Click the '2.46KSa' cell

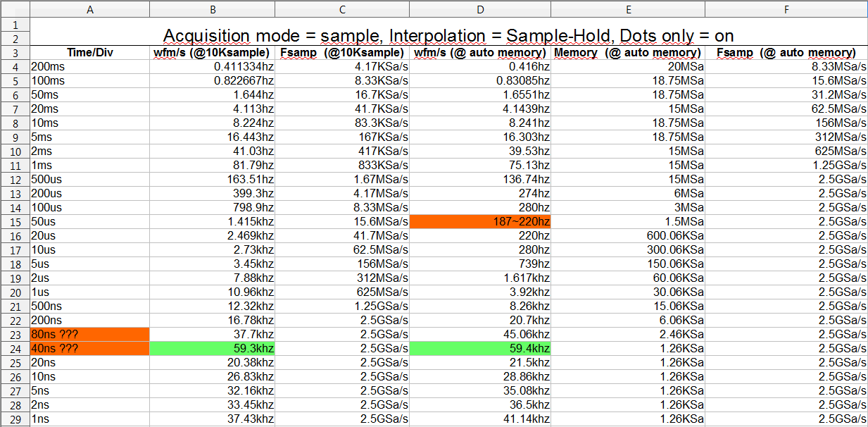point(628,334)
